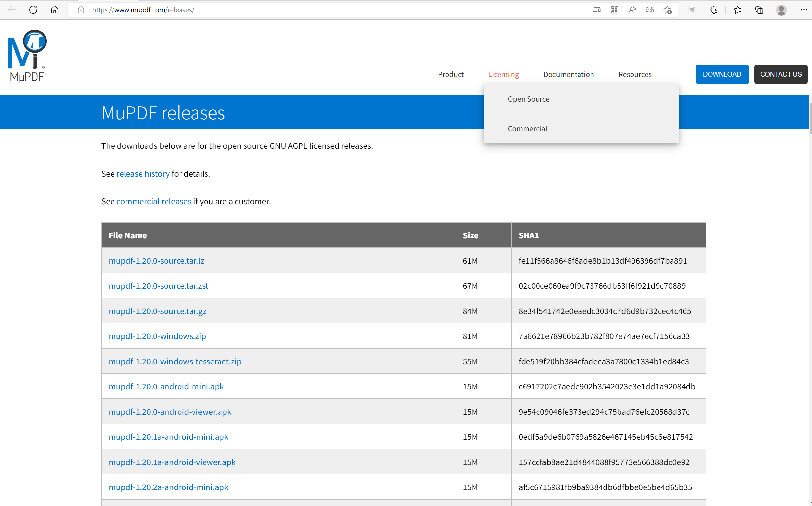This screenshot has width=812, height=506.
Task: Open the browser Extensions icon
Action: 713,10
